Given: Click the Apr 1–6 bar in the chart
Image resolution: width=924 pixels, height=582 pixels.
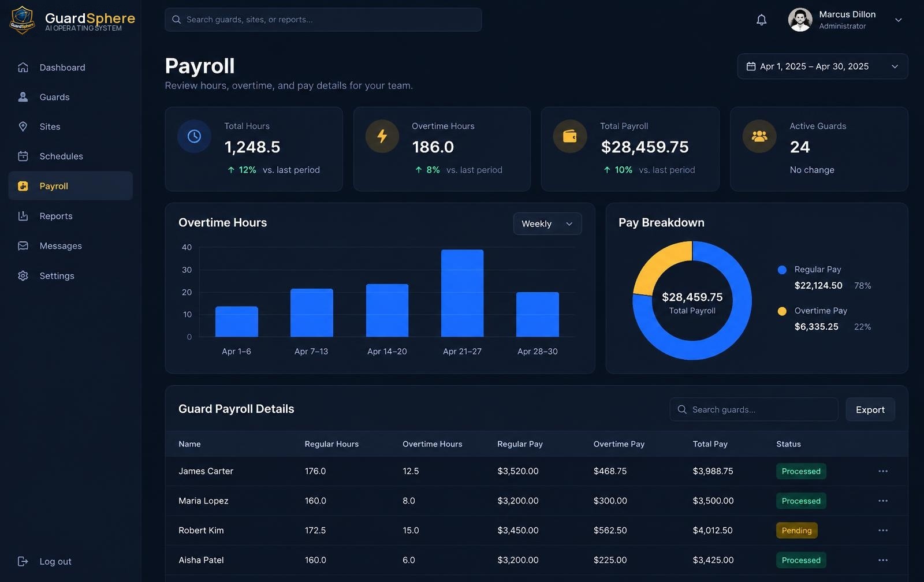Looking at the screenshot, I should [237, 322].
